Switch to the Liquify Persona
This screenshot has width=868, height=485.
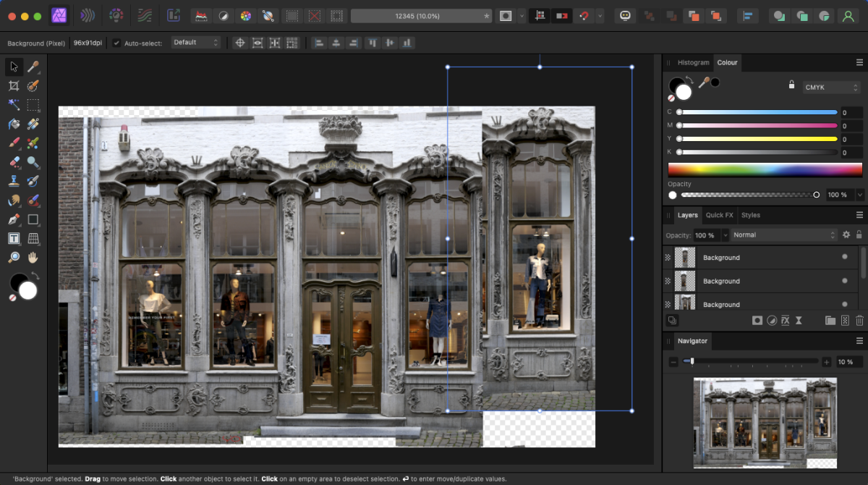click(x=87, y=15)
